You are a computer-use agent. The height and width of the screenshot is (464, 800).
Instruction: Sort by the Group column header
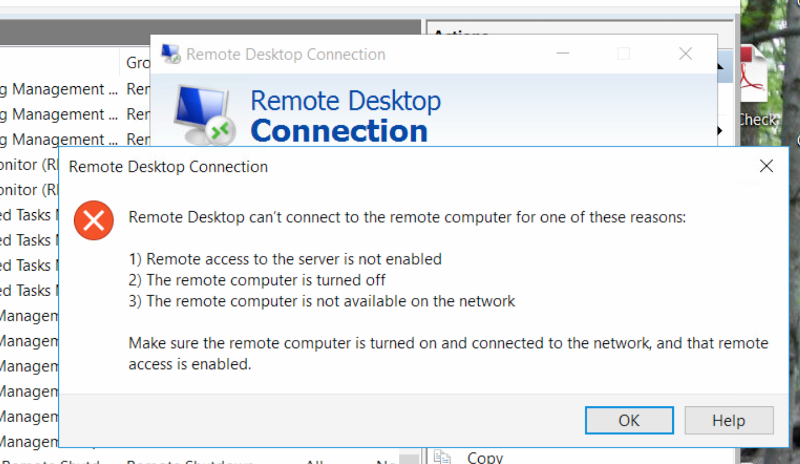138,62
